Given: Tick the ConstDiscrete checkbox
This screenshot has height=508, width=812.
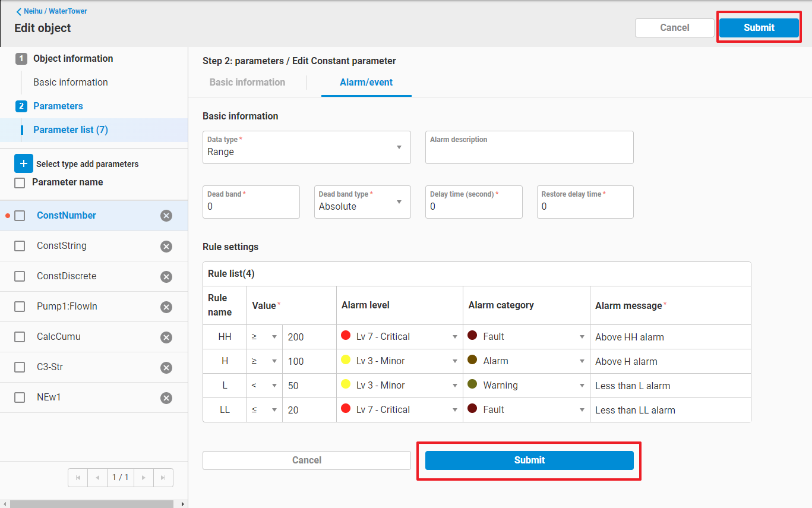Looking at the screenshot, I should [20, 276].
